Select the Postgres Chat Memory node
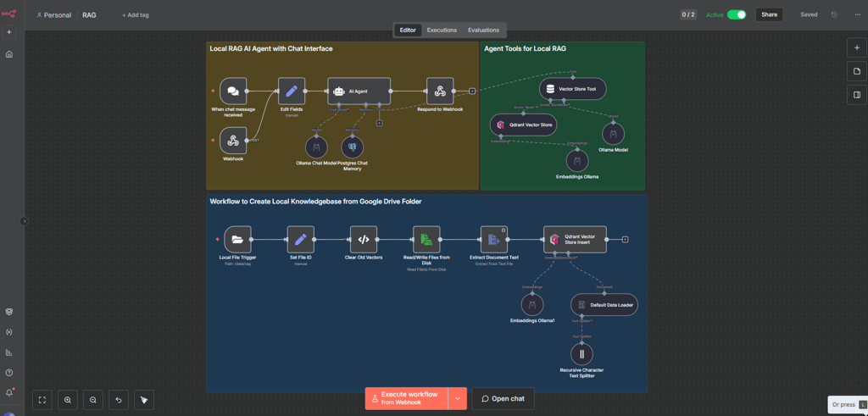This screenshot has width=868, height=416. [x=352, y=147]
